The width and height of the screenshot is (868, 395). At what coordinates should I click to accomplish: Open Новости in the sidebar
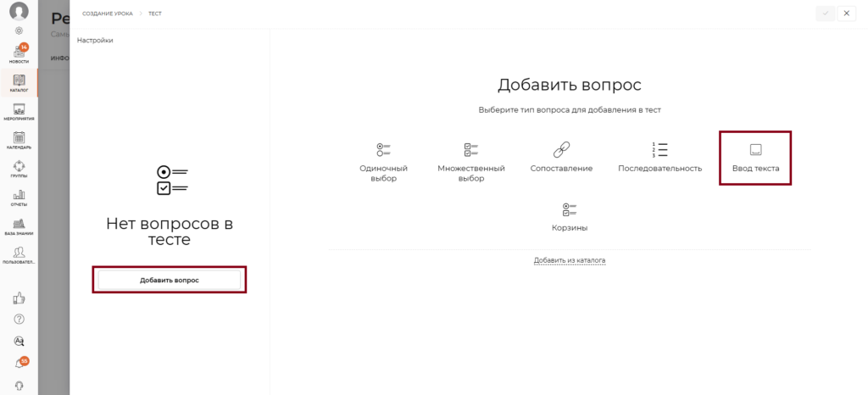coord(19,54)
